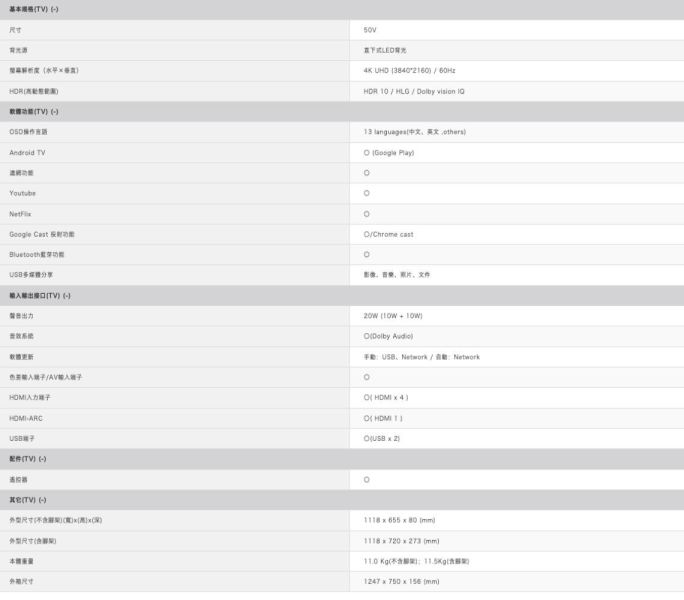This screenshot has width=684, height=600.
Task: Click the circle before Google Play text
Action: click(366, 153)
